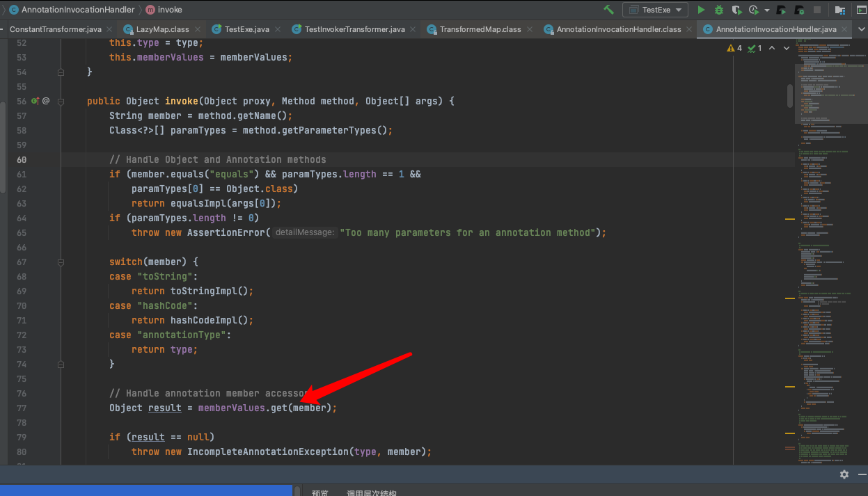Collapse the fold end marker at line 74

(x=61, y=364)
